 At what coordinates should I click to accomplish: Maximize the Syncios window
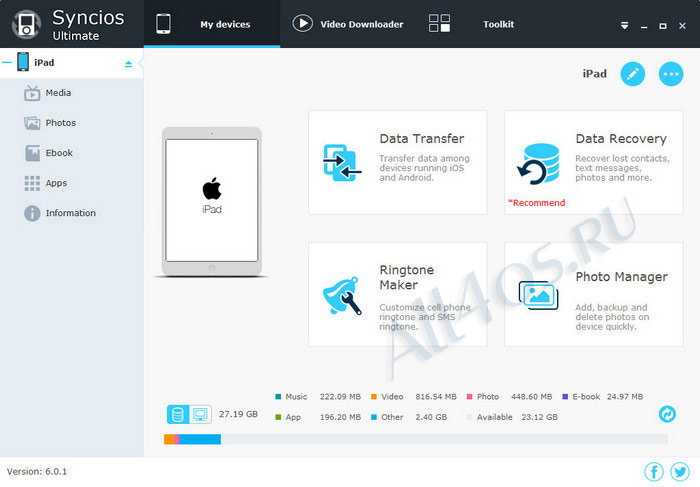click(x=663, y=26)
